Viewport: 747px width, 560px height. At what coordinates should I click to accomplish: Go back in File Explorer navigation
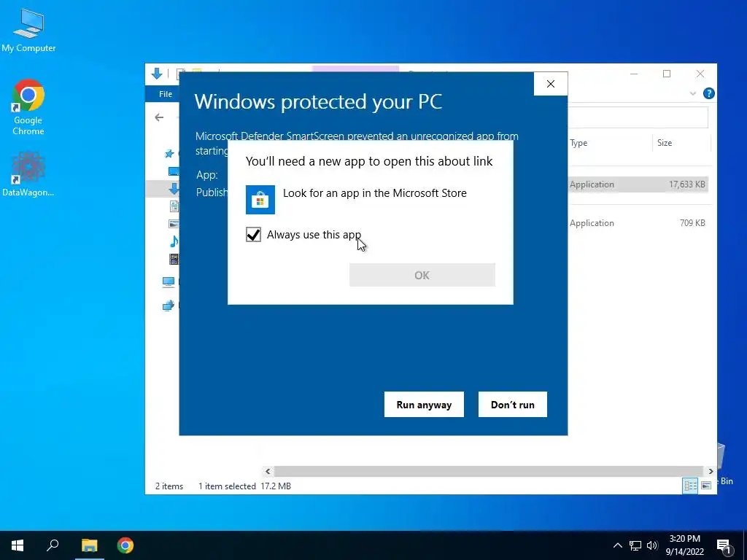tap(159, 117)
